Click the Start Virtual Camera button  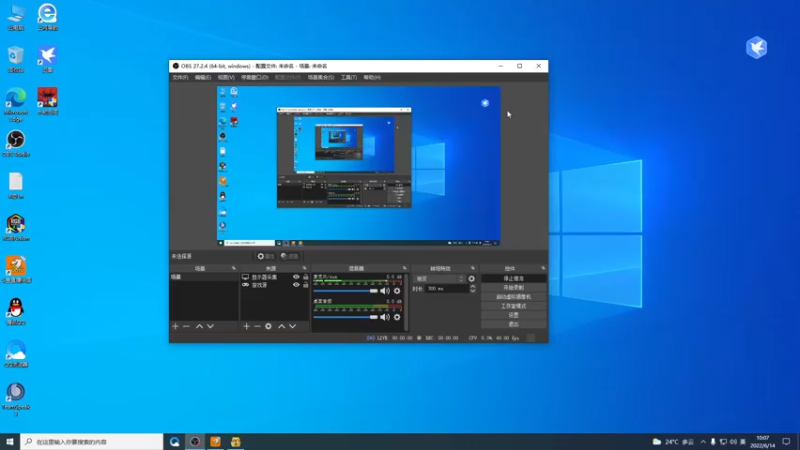[x=513, y=297]
